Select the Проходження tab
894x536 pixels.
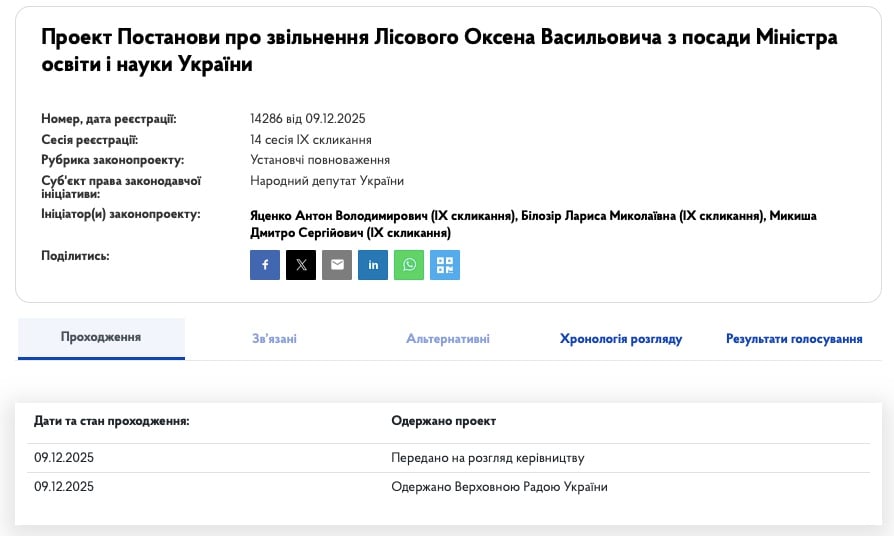point(101,338)
